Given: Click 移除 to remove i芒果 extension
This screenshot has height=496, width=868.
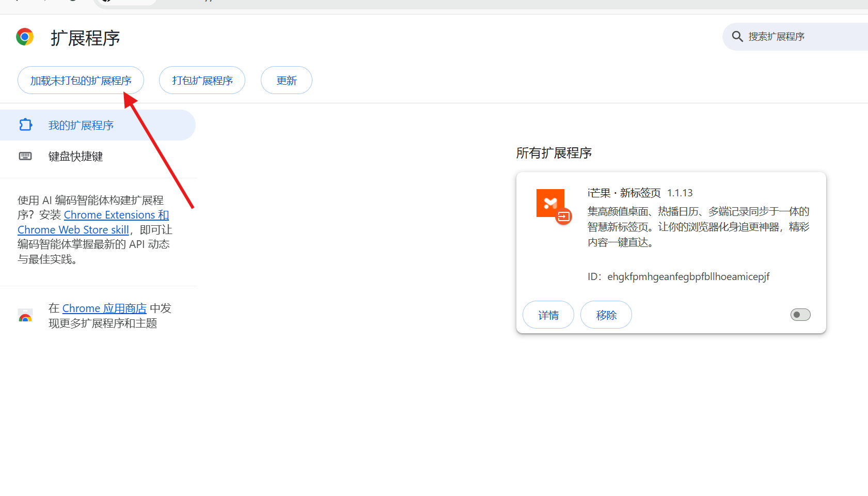Looking at the screenshot, I should pyautogui.click(x=606, y=315).
